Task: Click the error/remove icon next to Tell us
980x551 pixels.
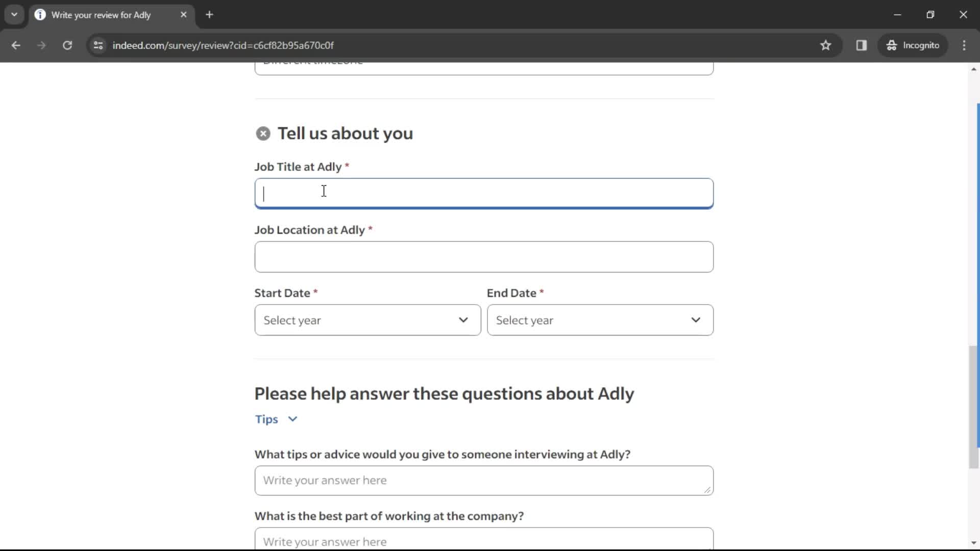Action: pos(263,133)
